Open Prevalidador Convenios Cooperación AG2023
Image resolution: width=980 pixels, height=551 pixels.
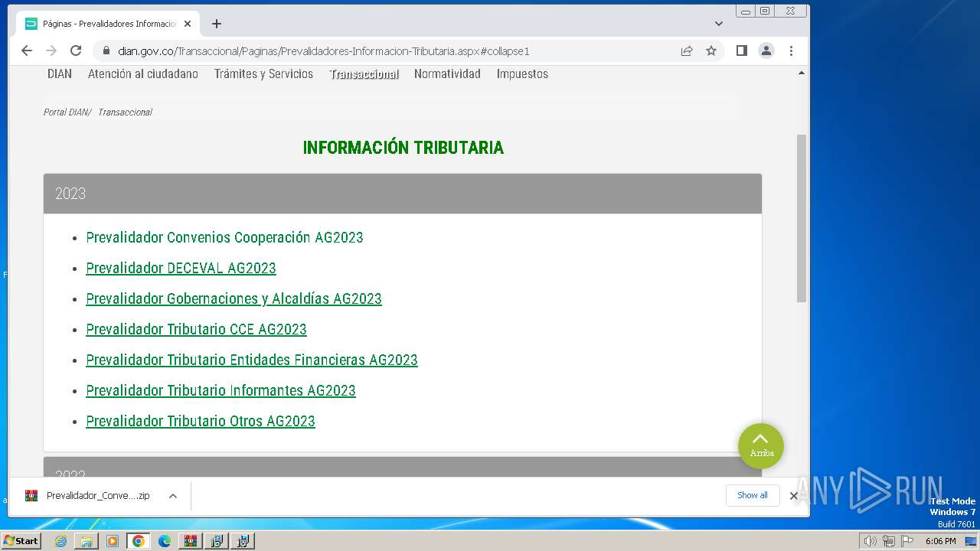click(x=224, y=237)
